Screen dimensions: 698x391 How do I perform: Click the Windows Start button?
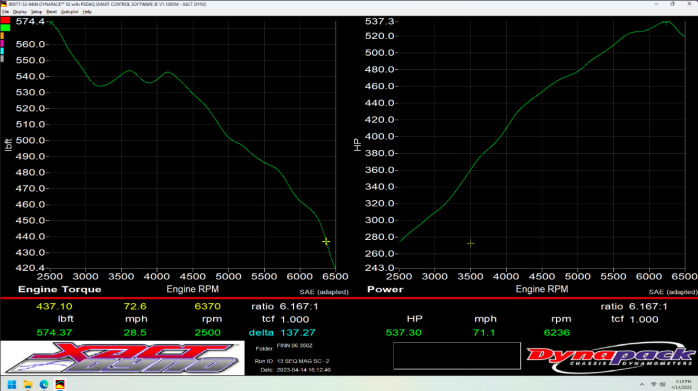pos(12,384)
